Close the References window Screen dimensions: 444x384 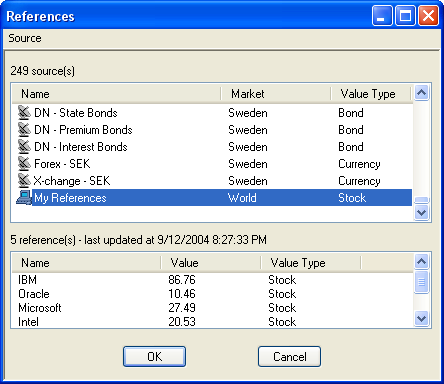pyautogui.click(x=428, y=16)
